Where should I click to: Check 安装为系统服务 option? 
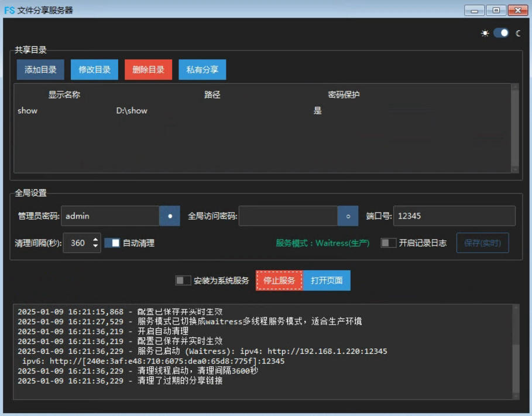183,281
